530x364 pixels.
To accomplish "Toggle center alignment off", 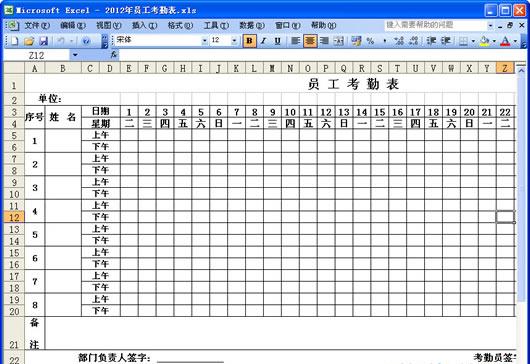I will coord(310,41).
